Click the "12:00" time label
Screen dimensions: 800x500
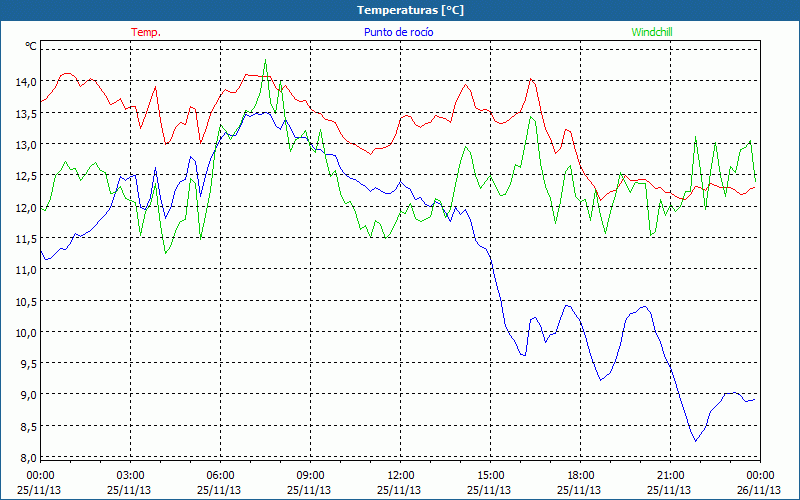point(401,476)
